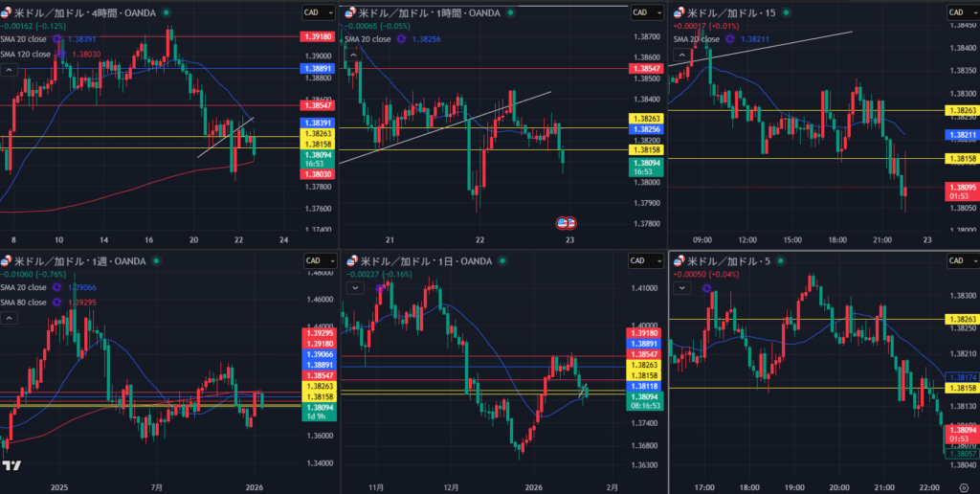Open chart settings gear in 5-minute chart corner
Screen dimensions: 980x494
pos(965,486)
